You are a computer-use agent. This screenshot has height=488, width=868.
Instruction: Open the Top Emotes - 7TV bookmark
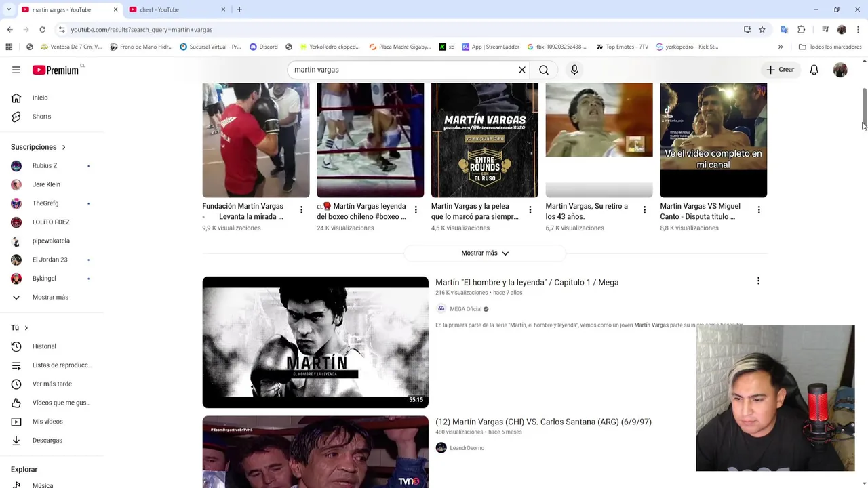tap(623, 47)
